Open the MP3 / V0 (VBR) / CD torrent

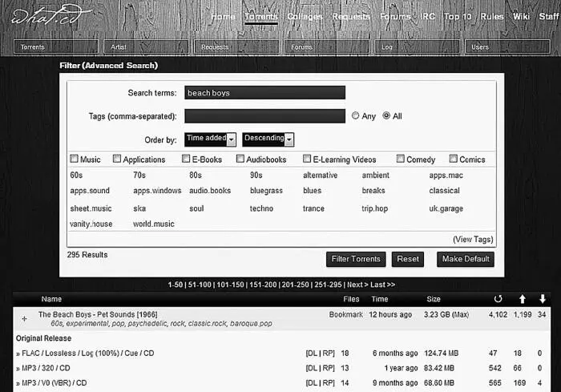(54, 383)
